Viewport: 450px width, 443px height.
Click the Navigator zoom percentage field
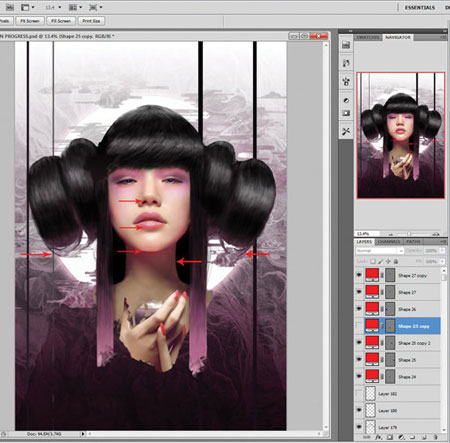pyautogui.click(x=367, y=234)
